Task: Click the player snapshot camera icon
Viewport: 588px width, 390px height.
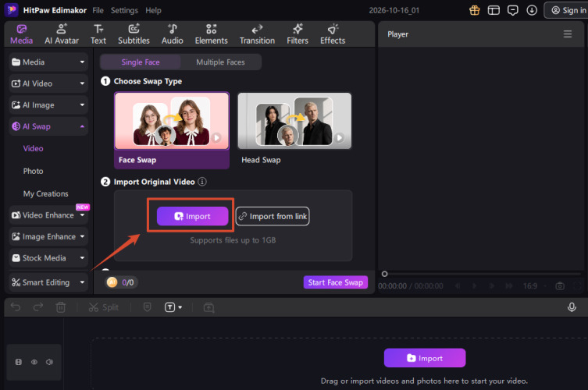Action: 560,286
